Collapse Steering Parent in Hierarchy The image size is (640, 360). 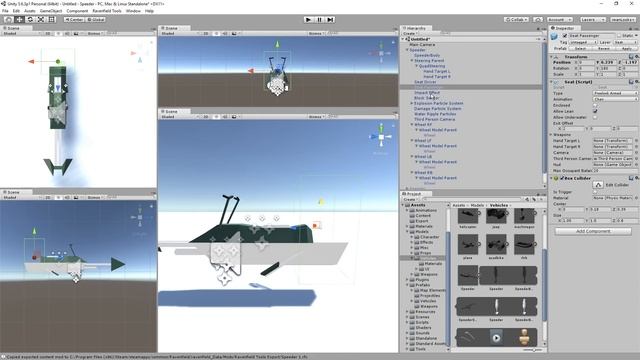[x=412, y=60]
